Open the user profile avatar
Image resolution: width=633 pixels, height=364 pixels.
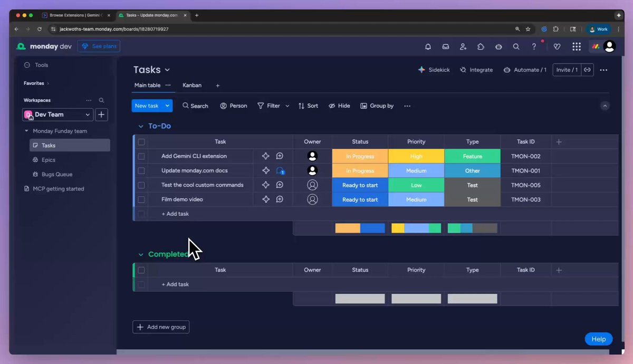pyautogui.click(x=609, y=46)
